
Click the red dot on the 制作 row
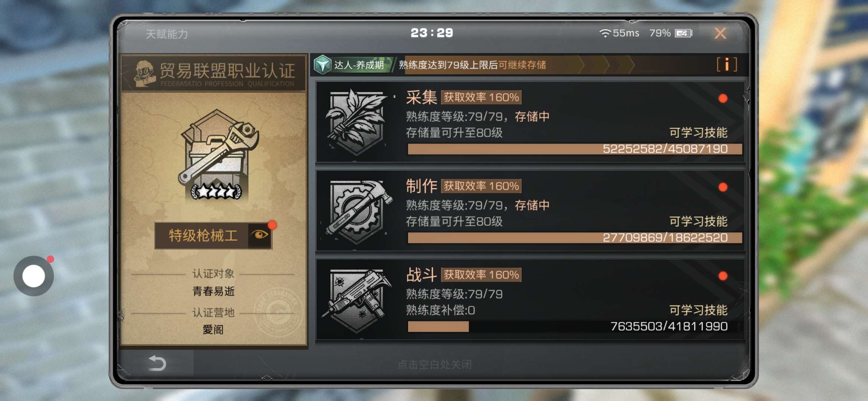pyautogui.click(x=723, y=187)
